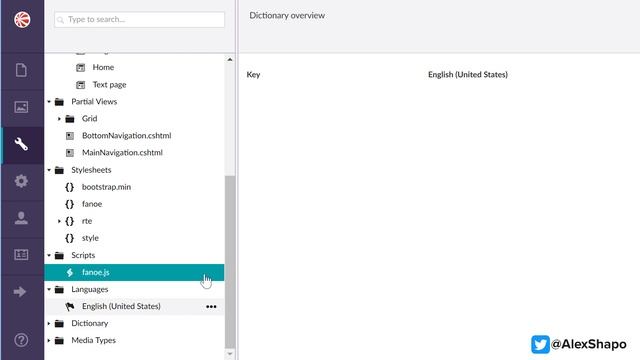Click the Partial Views folder icon
The image size is (640, 360).
pyautogui.click(x=59, y=102)
